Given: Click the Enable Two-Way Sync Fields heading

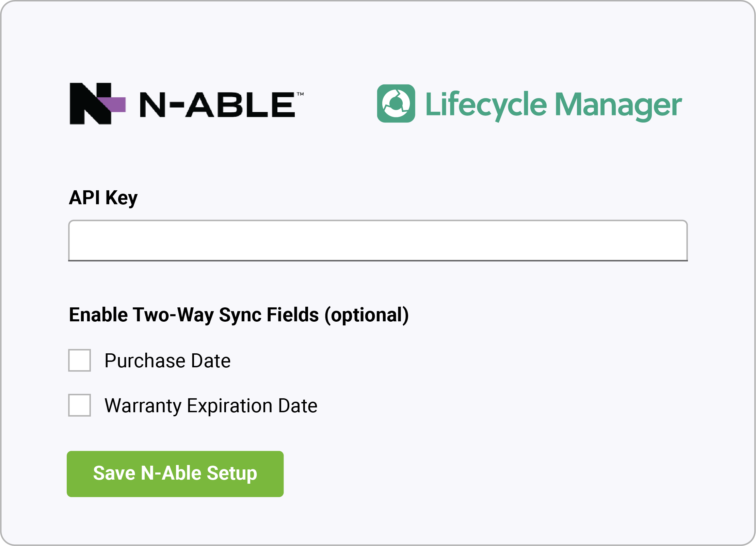Looking at the screenshot, I should coord(238,315).
